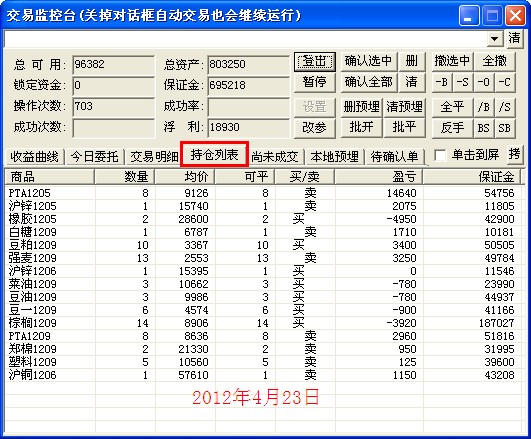
Task: Sort by 均价 column header
Action: point(185,177)
